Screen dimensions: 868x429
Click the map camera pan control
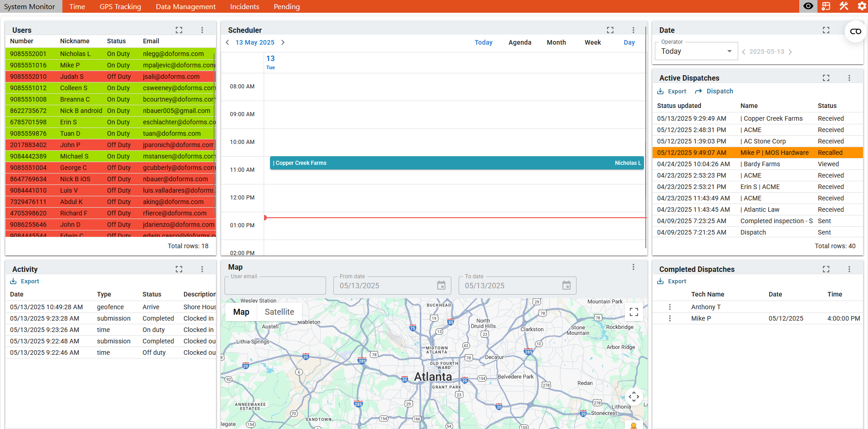633,397
